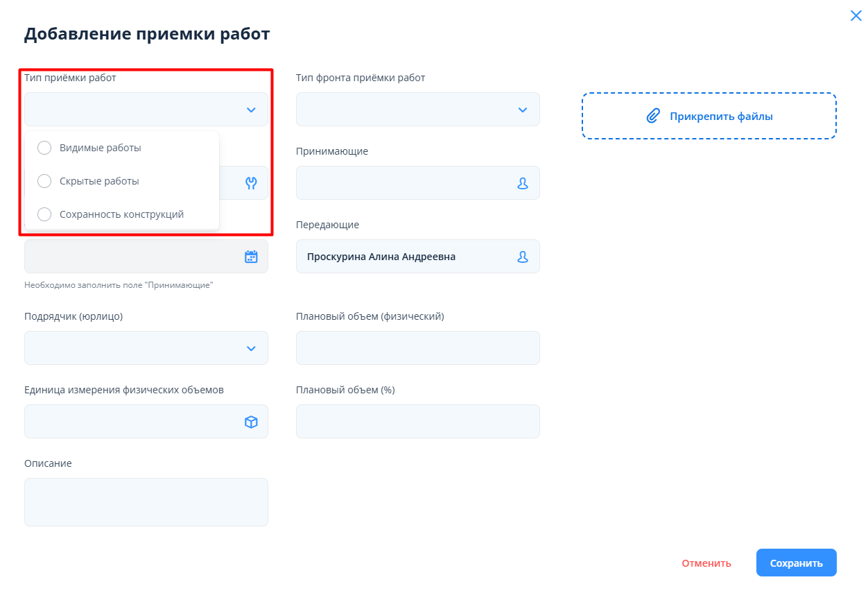
Task: Click the Единица измерения физических объемов field
Action: tap(132, 422)
